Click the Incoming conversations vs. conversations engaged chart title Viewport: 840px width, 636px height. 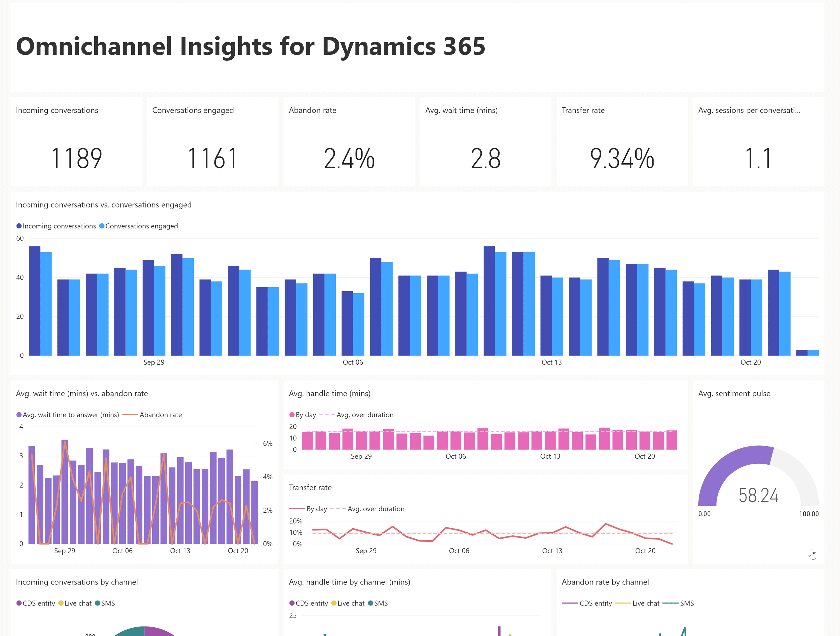pos(104,205)
